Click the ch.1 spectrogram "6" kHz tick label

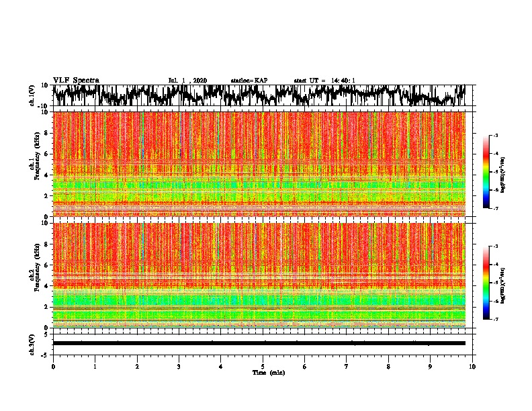pyautogui.click(x=46, y=154)
